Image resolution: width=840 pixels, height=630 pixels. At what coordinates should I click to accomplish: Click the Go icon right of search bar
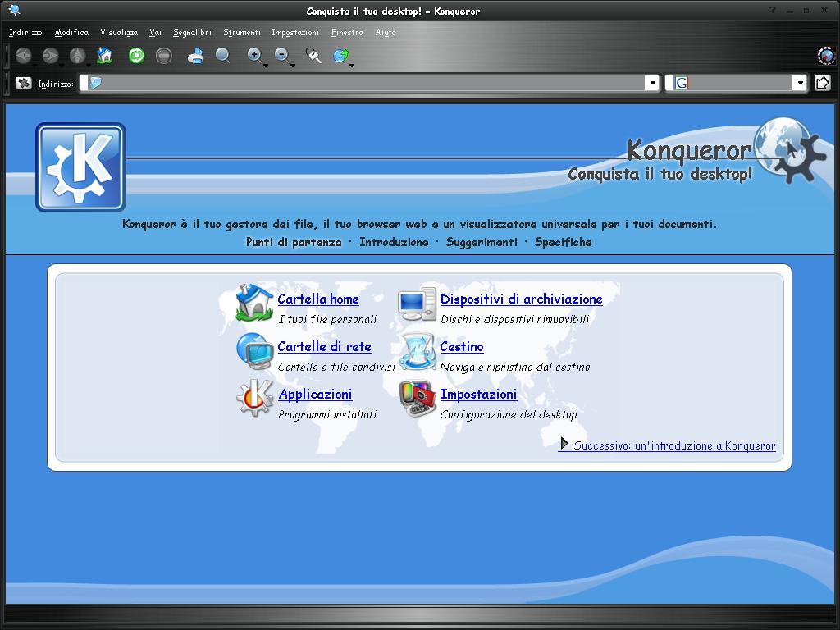point(822,83)
